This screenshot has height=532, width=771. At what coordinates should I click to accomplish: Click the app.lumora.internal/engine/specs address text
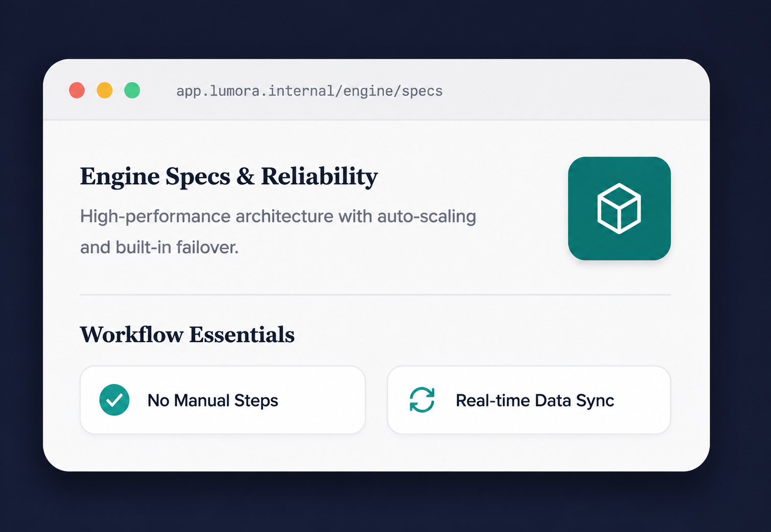pyautogui.click(x=310, y=91)
